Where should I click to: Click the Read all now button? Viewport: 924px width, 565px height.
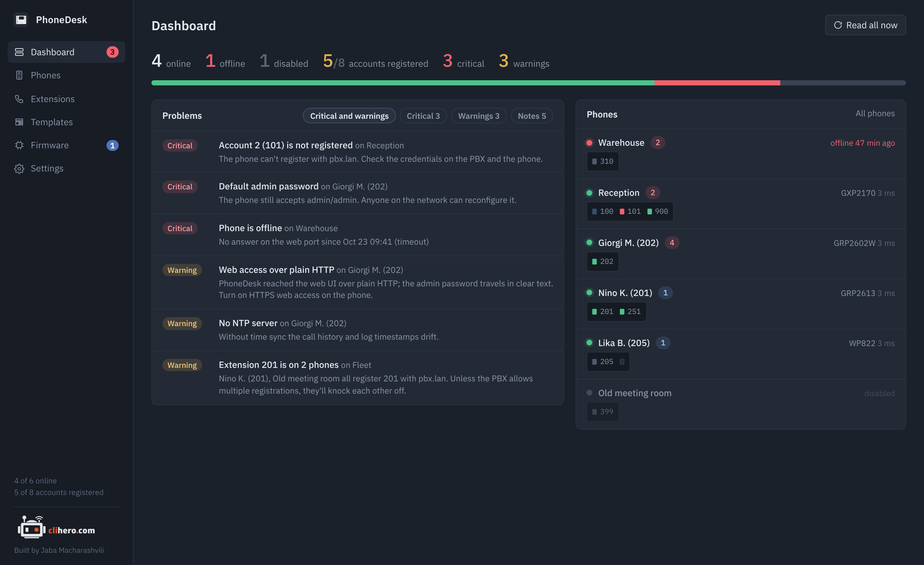[865, 25]
